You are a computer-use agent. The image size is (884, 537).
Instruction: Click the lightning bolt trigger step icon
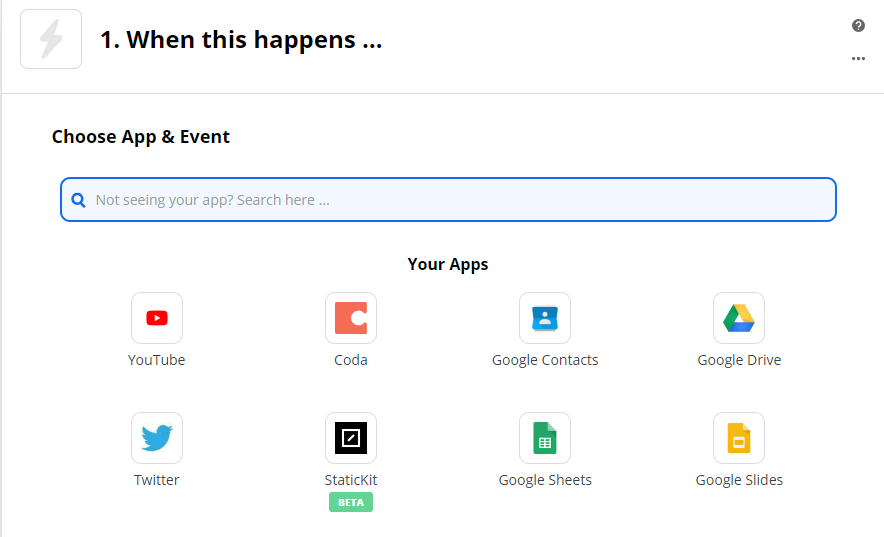click(51, 39)
